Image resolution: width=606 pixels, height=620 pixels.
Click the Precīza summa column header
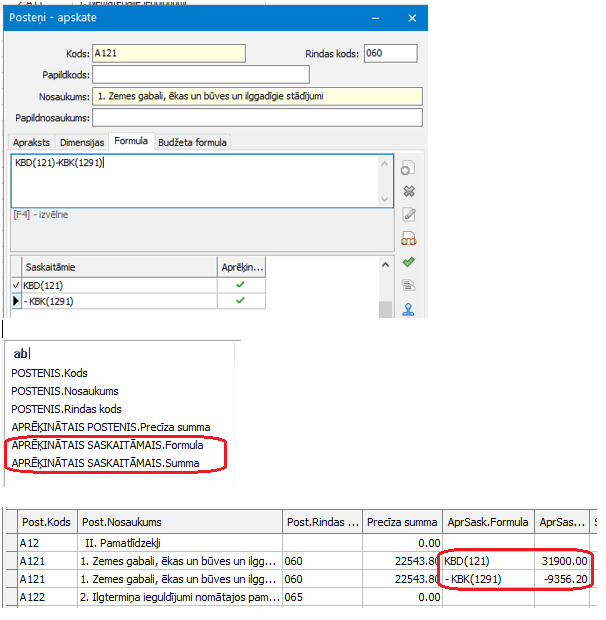402,522
